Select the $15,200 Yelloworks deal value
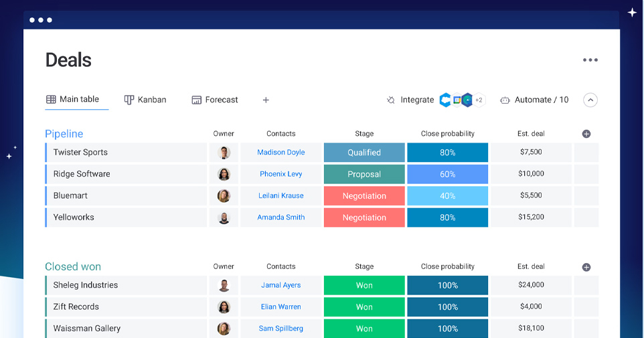 pyautogui.click(x=531, y=218)
